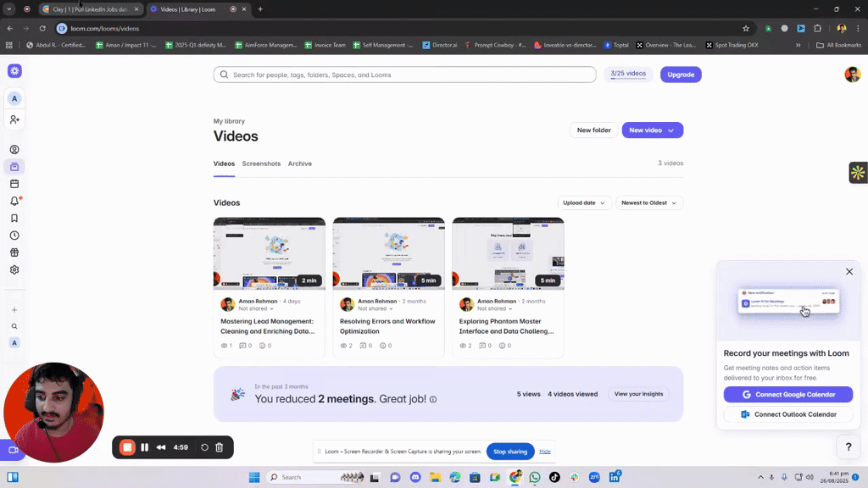Delete the recording via the trash icon
Viewport: 868px width, 488px height.
coord(219,447)
